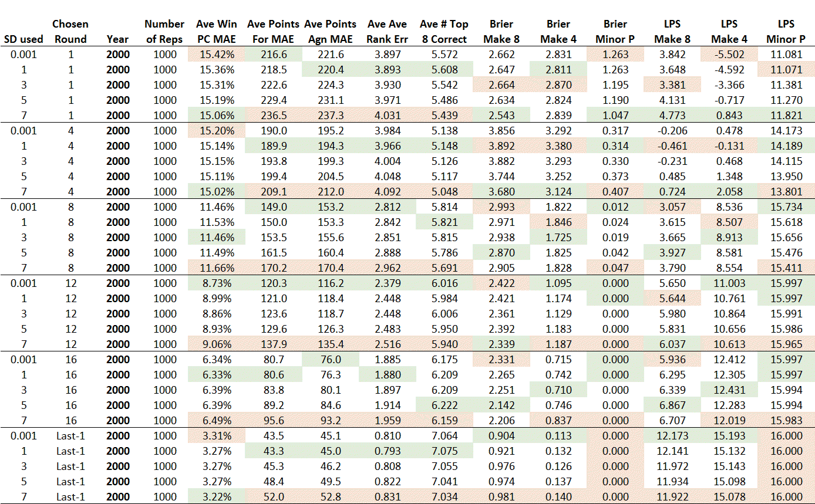Select the cell with value 3.31%
The image size is (815, 504).
[216, 436]
